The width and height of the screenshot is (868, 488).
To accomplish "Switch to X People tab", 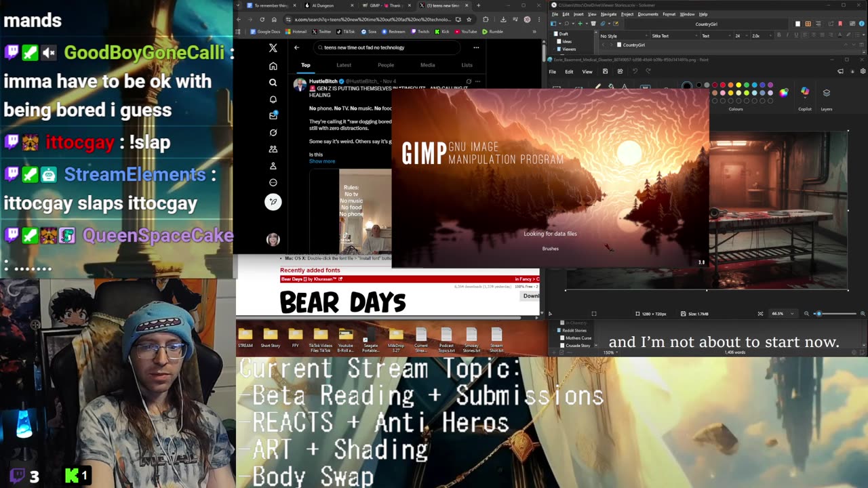I will click(386, 65).
